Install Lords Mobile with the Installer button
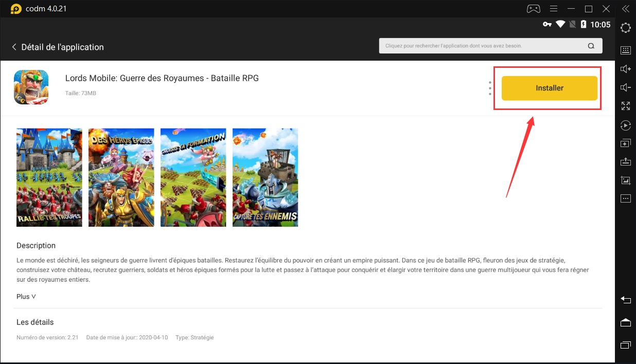 [549, 87]
